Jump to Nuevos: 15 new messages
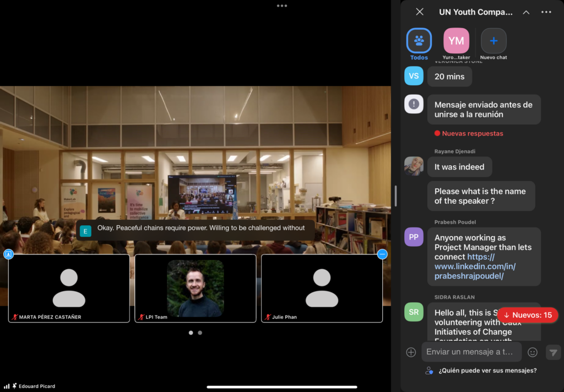Screen dimensions: 564x392 coord(527,315)
